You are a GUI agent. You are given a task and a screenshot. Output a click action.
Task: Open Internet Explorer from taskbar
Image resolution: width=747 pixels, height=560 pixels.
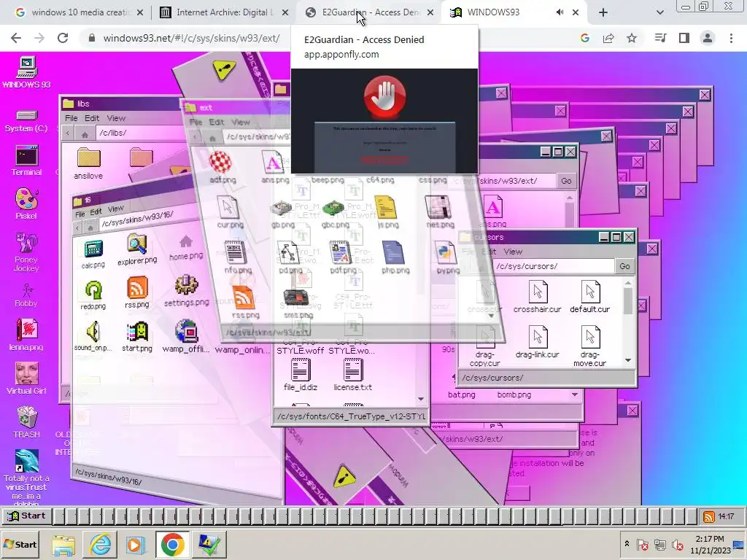click(x=101, y=544)
